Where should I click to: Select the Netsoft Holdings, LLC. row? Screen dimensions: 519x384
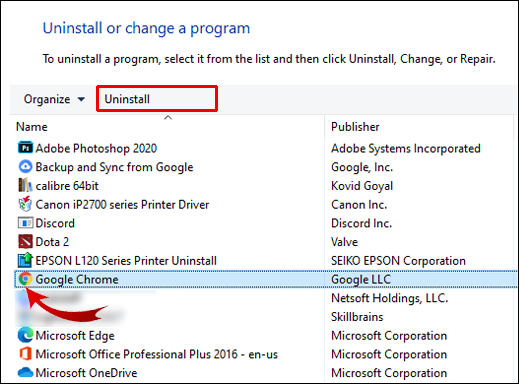coord(266,298)
